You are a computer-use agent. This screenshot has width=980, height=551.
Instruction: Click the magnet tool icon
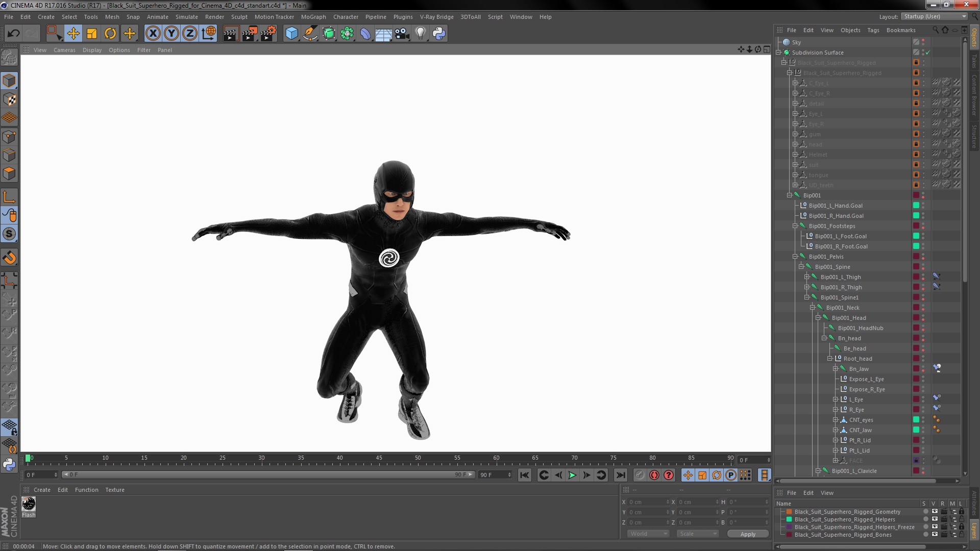(x=9, y=258)
